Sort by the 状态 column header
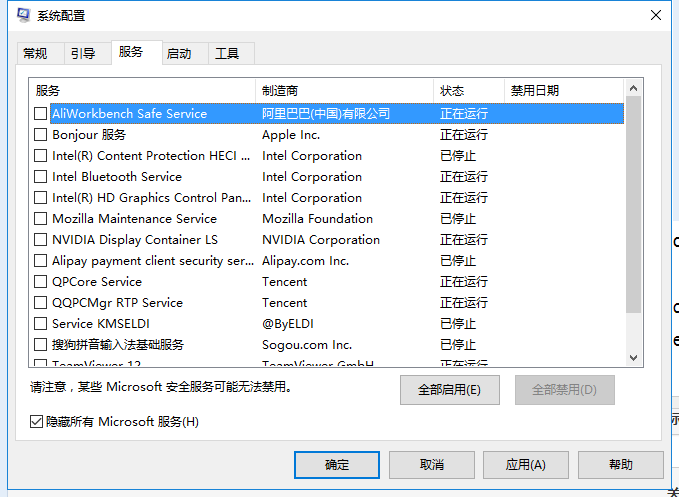679x497 pixels. pos(469,90)
